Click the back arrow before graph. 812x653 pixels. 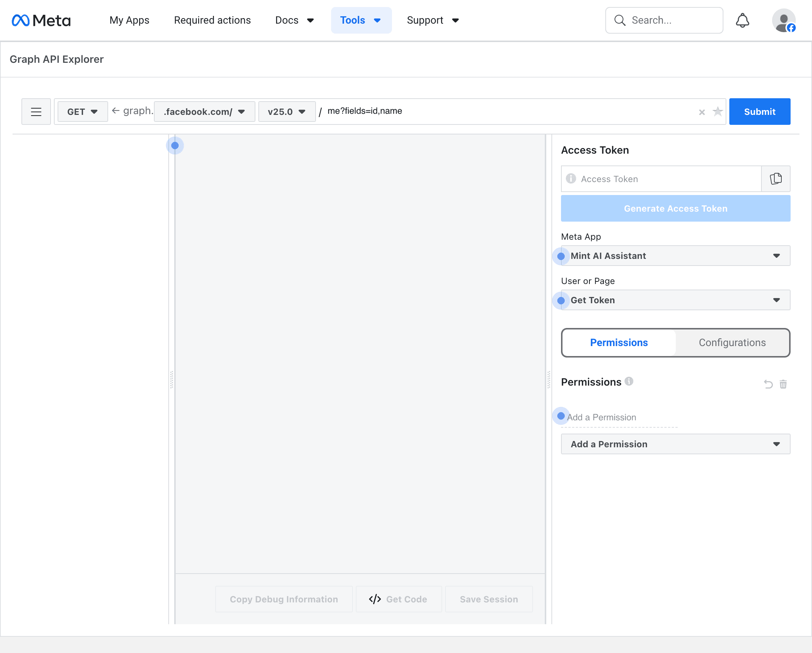116,111
